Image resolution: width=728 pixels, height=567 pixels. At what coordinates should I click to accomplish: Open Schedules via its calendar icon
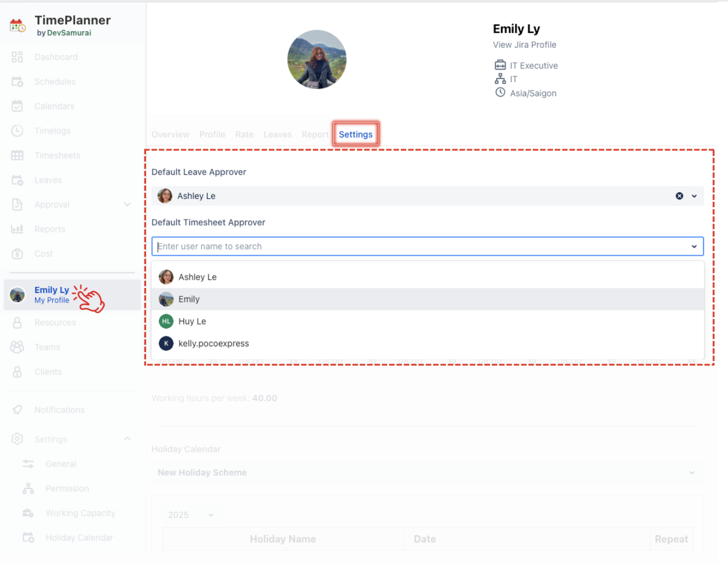point(17,82)
